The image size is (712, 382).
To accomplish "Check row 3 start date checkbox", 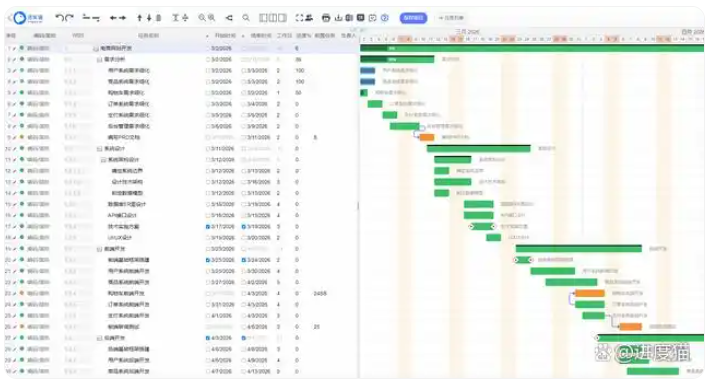I will point(208,70).
